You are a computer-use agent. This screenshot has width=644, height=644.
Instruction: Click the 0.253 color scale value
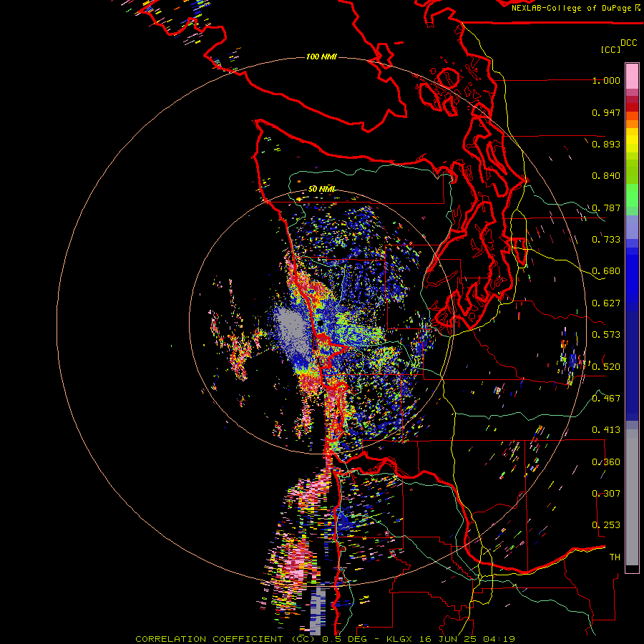[606, 525]
